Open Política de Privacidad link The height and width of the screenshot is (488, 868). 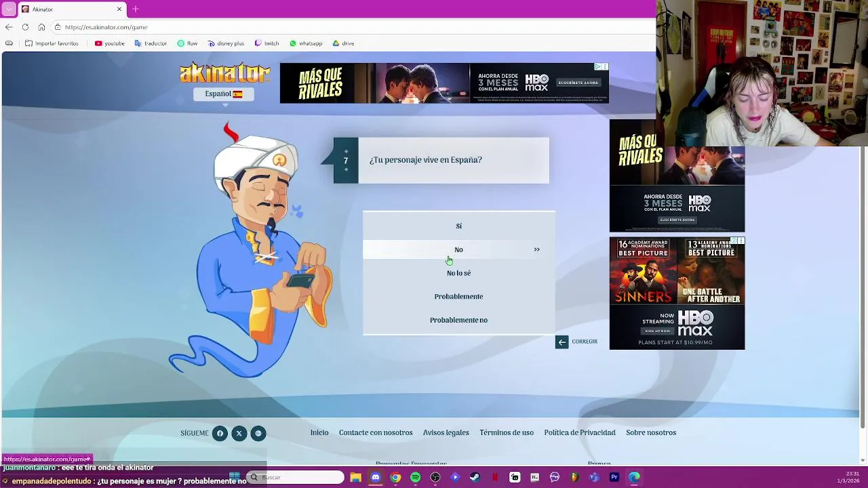[580, 432]
